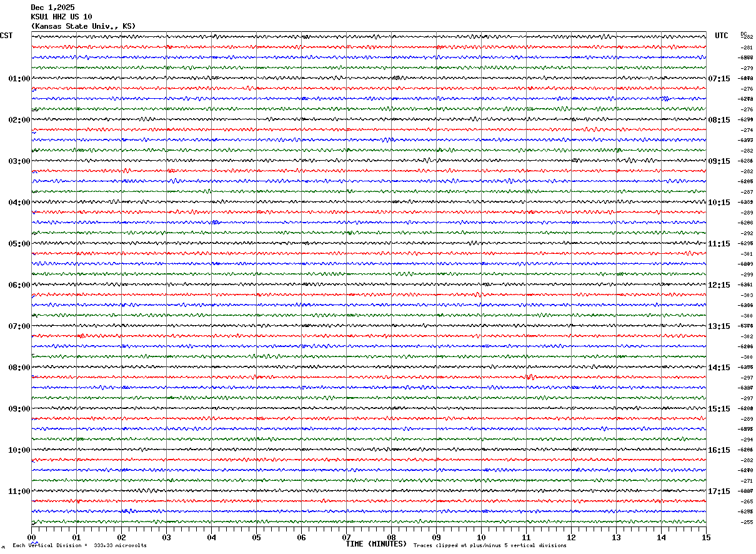Image resolution: width=756 pixels, height=554 pixels.
Task: Click the DC column header at top right
Action: tap(744, 34)
